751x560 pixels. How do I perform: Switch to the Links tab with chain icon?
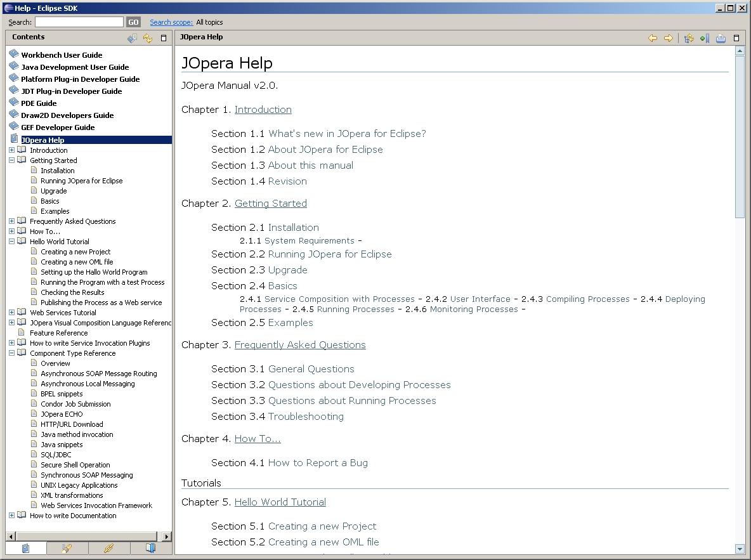(x=108, y=548)
